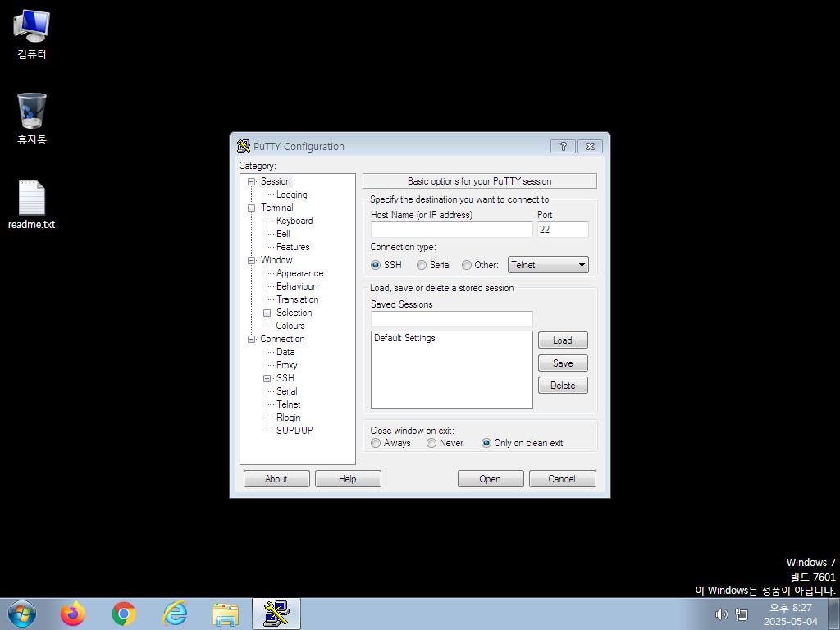
Task: Click the volume speaker tray icon
Action: tap(722, 614)
